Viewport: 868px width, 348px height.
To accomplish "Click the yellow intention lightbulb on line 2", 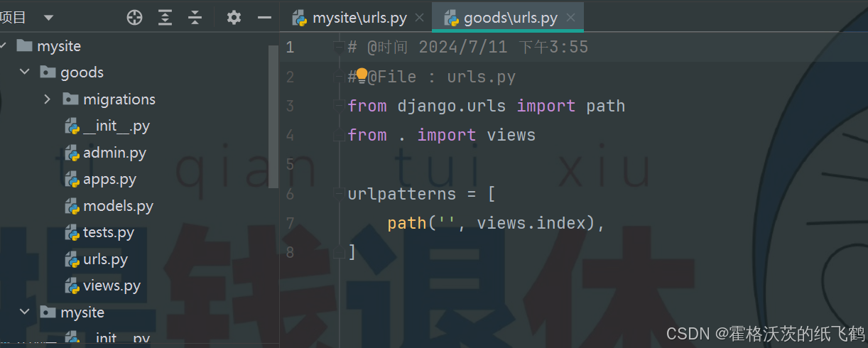I will (x=362, y=75).
